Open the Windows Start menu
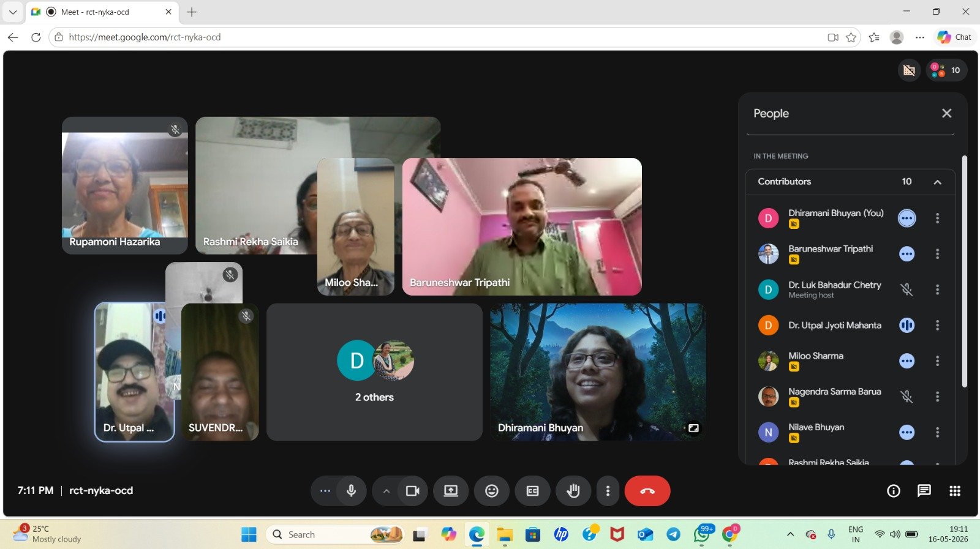The image size is (980, 549). (249, 535)
